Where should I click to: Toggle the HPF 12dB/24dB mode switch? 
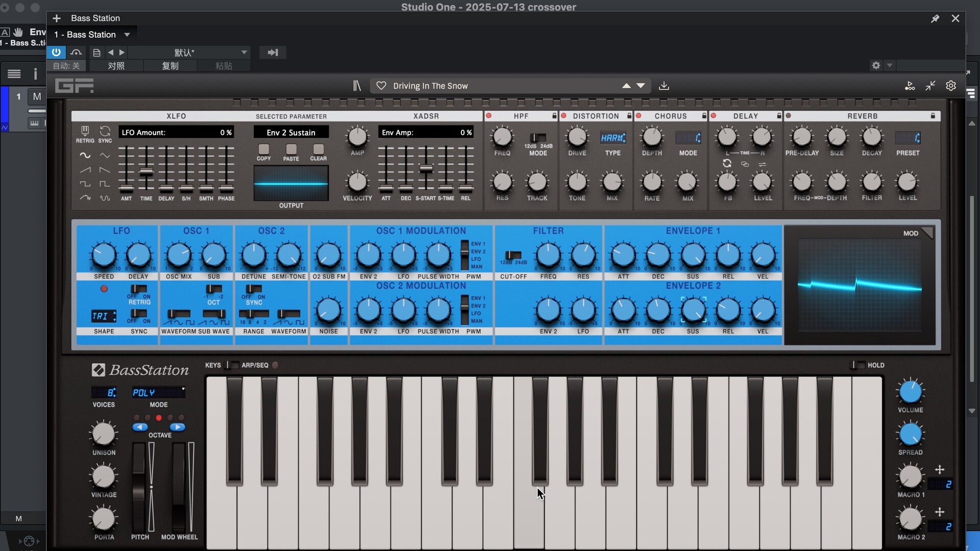[x=538, y=137]
